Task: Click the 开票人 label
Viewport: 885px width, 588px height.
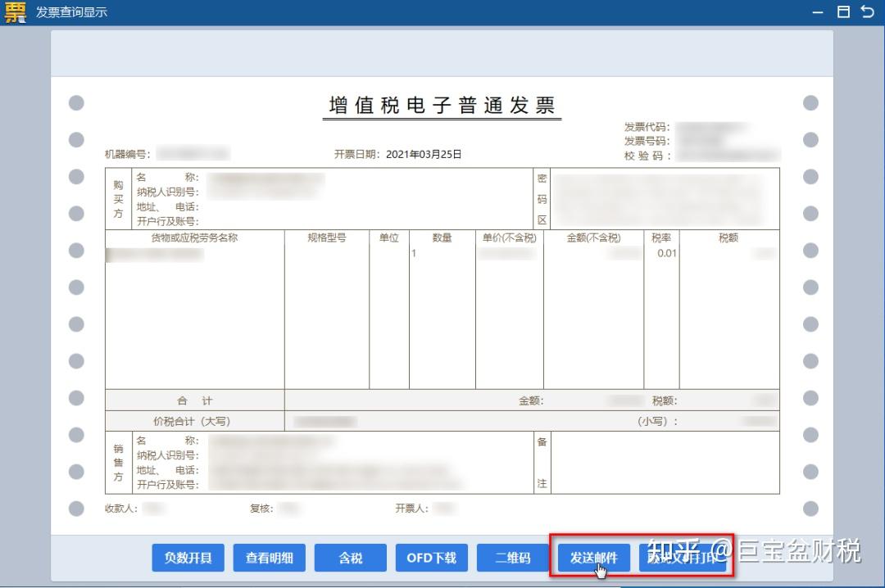Action: pos(411,509)
